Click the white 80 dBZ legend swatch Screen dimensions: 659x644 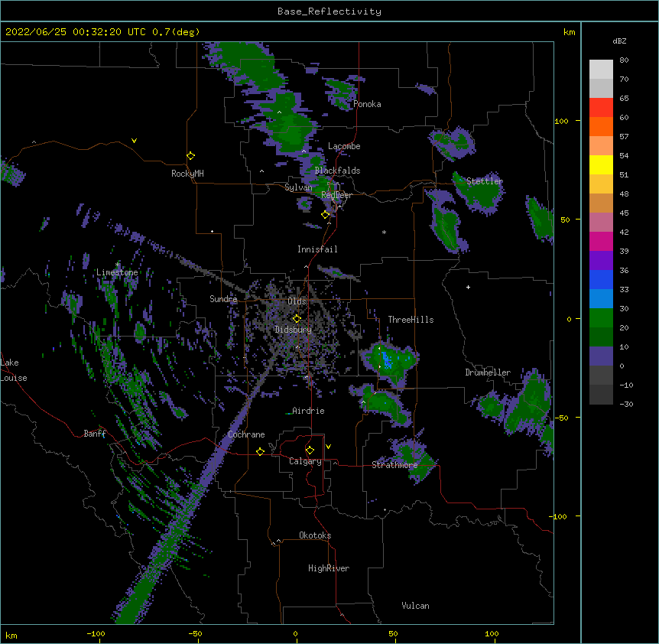pyautogui.click(x=601, y=70)
